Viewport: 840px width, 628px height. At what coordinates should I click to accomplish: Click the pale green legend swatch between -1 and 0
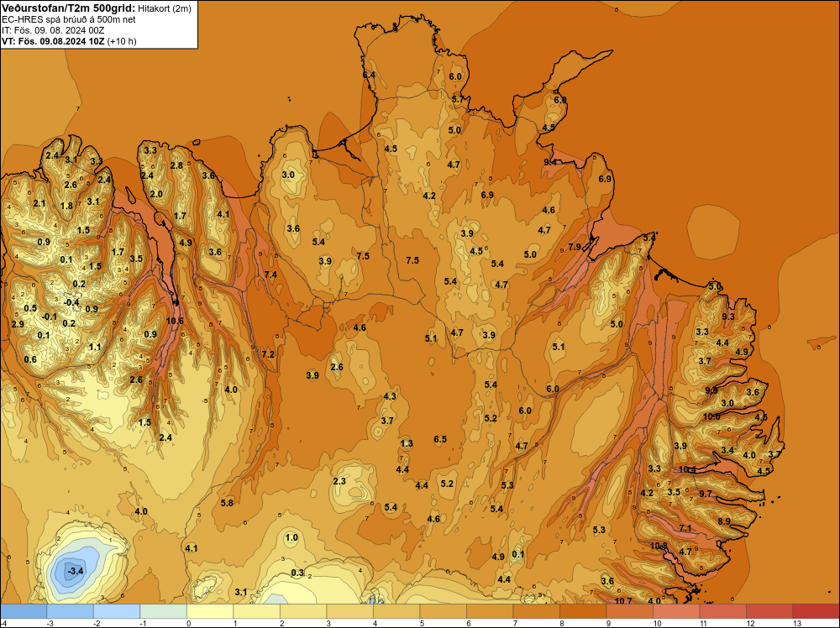pyautogui.click(x=164, y=611)
